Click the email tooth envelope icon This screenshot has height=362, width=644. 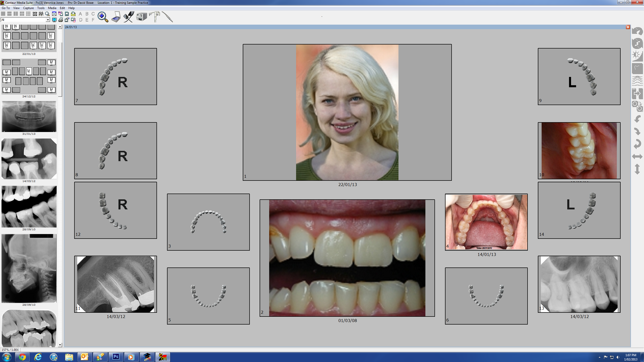pyautogui.click(x=73, y=14)
